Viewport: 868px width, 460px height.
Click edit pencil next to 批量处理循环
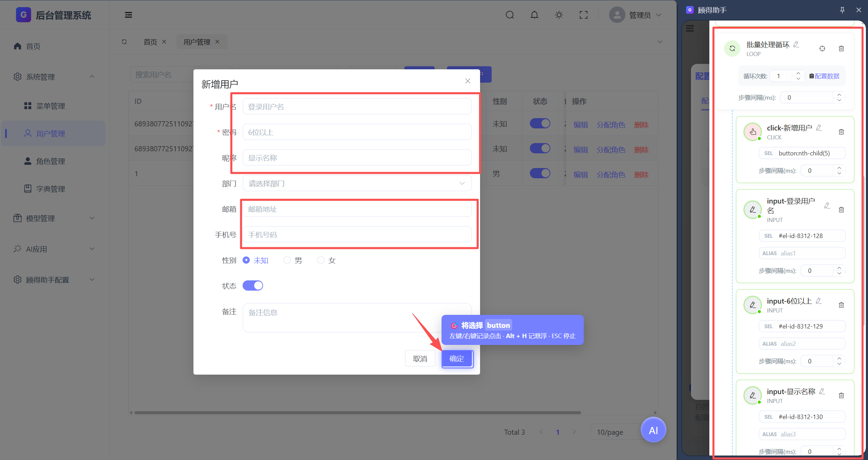pos(796,44)
